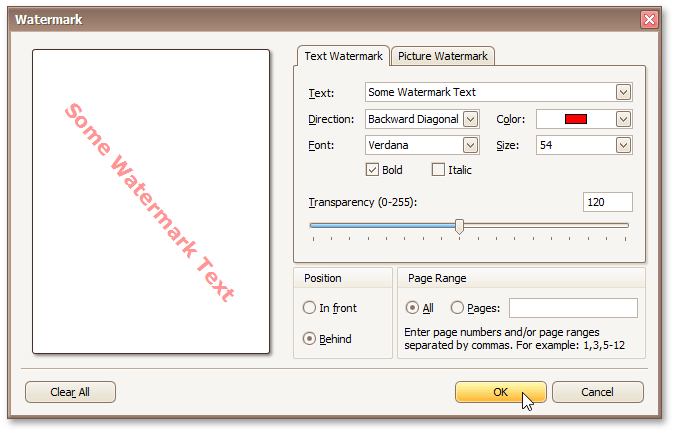675x433 pixels.
Task: Choose the All page range option
Action: coord(412,308)
